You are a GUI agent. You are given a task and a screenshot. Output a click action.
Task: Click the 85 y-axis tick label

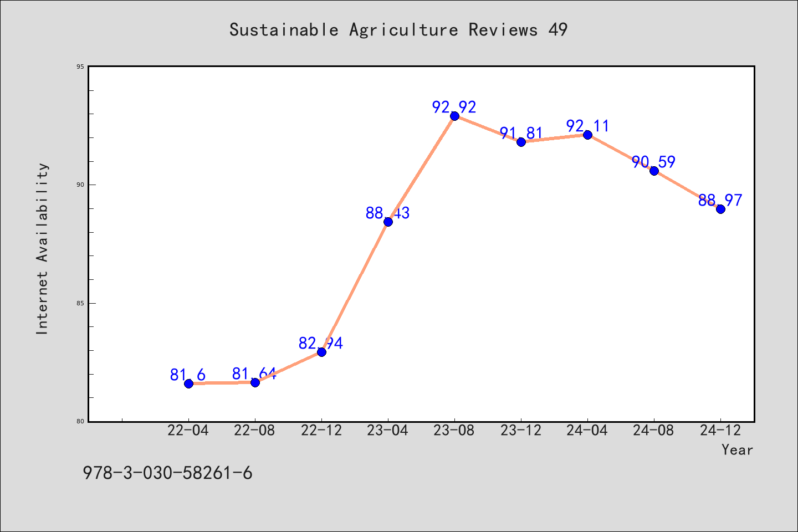click(x=81, y=303)
